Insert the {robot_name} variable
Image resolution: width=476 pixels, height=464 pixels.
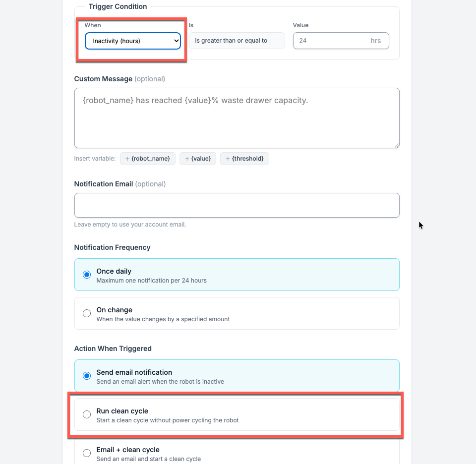coord(146,159)
